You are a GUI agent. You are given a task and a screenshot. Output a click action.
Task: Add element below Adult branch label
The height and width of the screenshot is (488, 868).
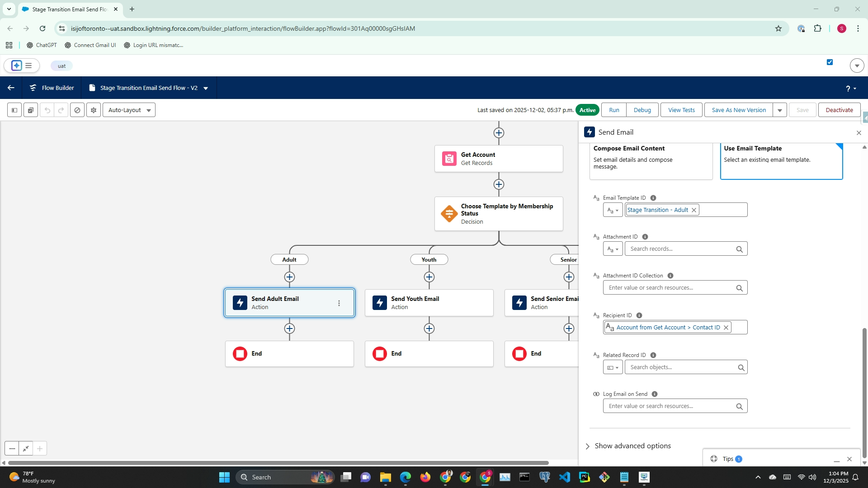(289, 277)
